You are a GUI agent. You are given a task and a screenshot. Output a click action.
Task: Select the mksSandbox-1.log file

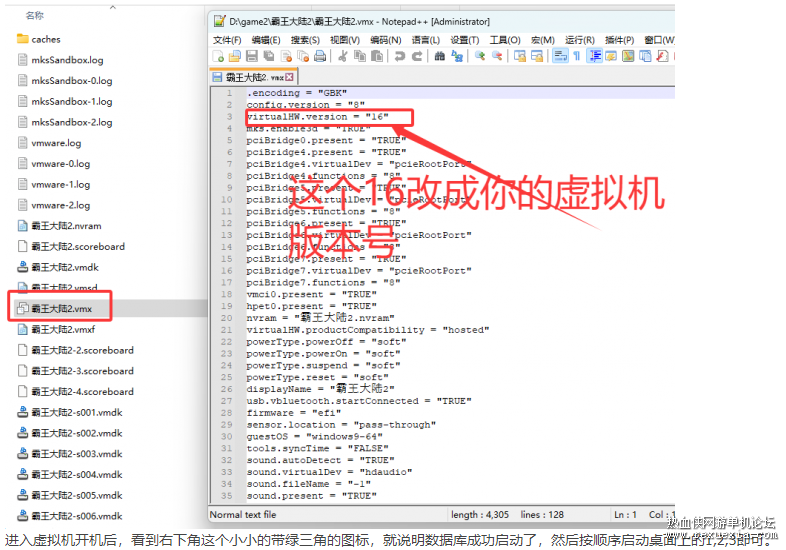[x=65, y=102]
